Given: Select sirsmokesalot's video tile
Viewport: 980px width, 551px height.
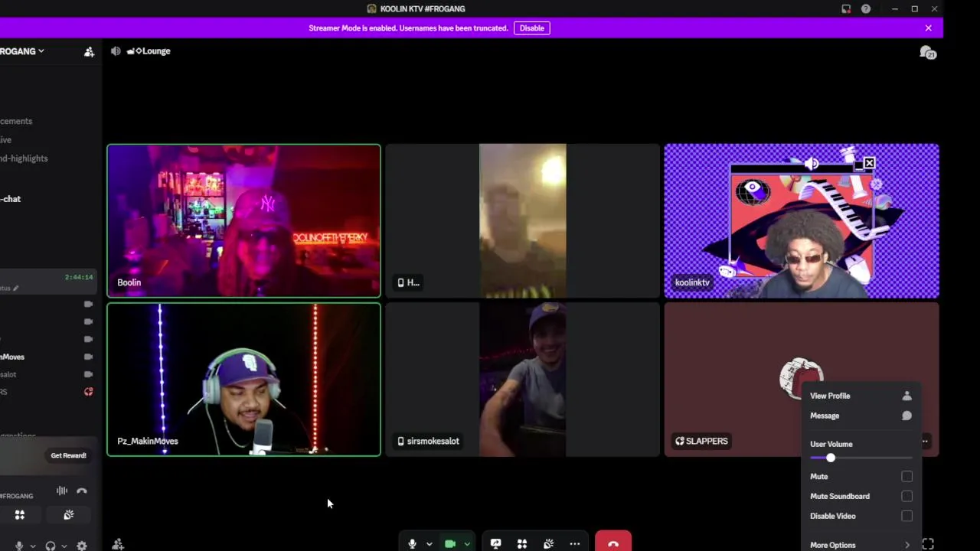Looking at the screenshot, I should click(x=522, y=380).
